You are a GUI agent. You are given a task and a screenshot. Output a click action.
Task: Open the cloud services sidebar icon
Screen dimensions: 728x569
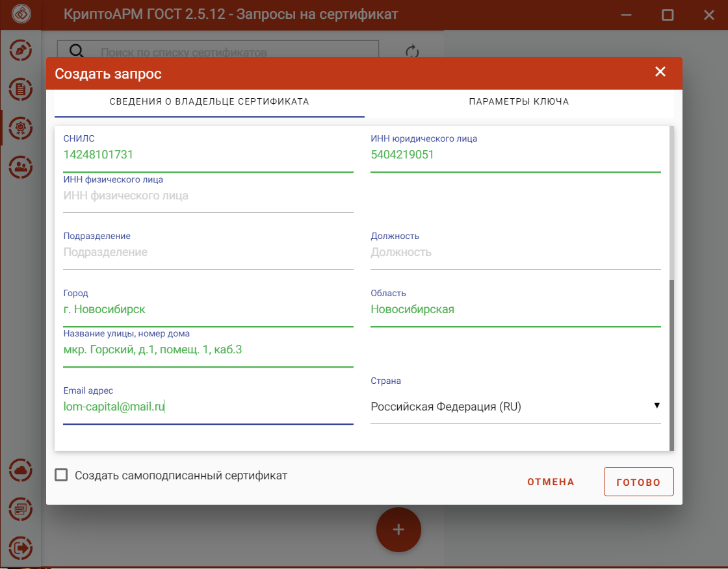20,470
